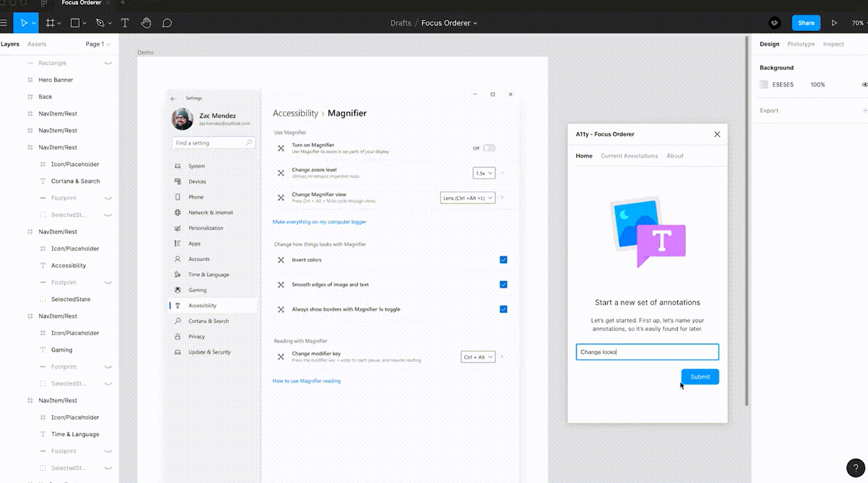
Task: Select Cortana & Search in Settings sidebar
Action: (x=208, y=321)
